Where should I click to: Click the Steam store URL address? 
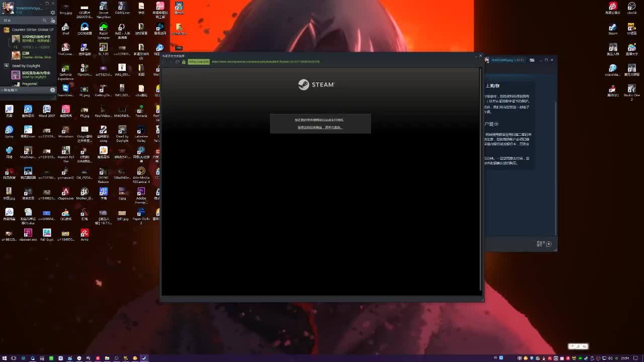(265, 62)
